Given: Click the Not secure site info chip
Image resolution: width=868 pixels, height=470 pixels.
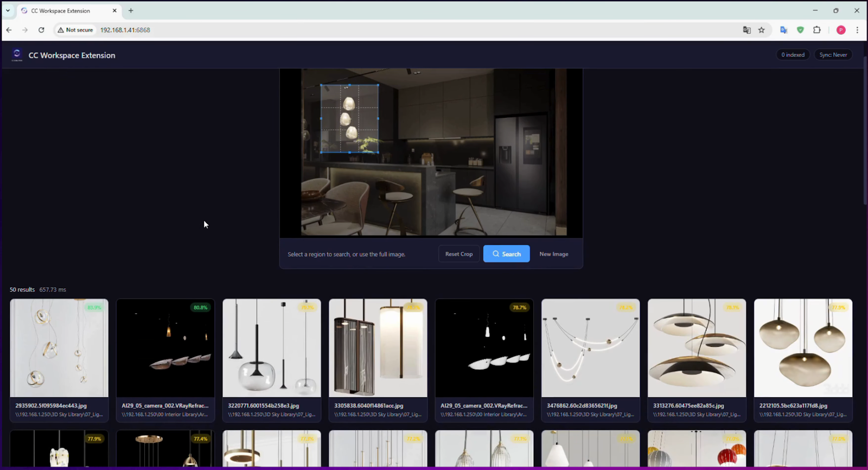Looking at the screenshot, I should tap(75, 30).
